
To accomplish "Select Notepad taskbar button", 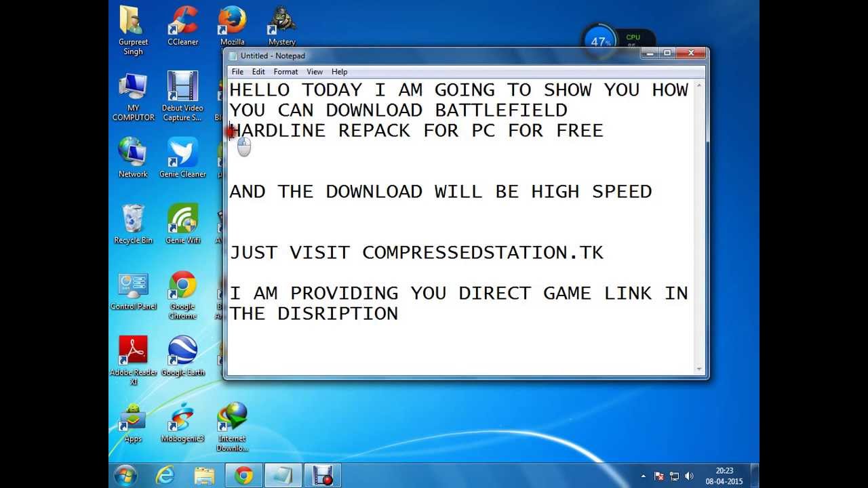I will (283, 476).
